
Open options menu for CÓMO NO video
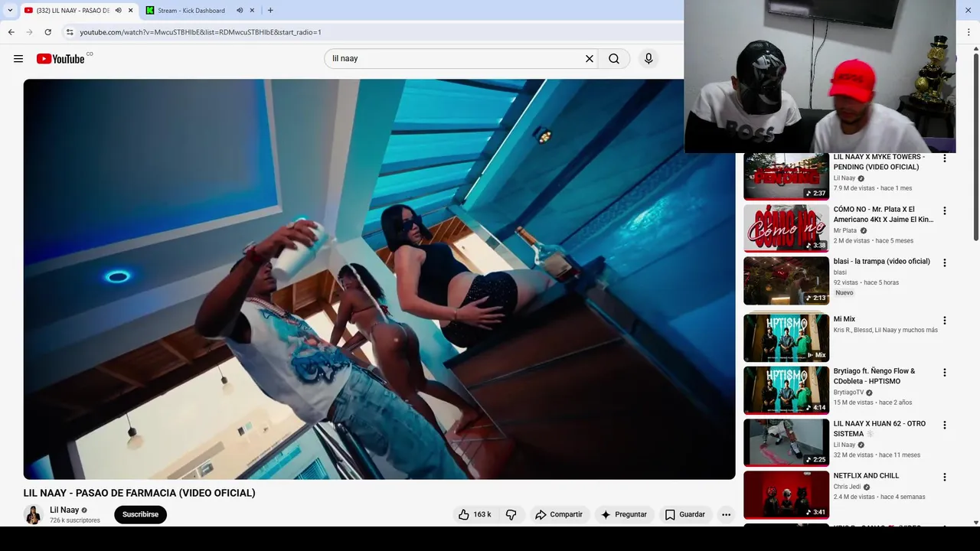(944, 210)
